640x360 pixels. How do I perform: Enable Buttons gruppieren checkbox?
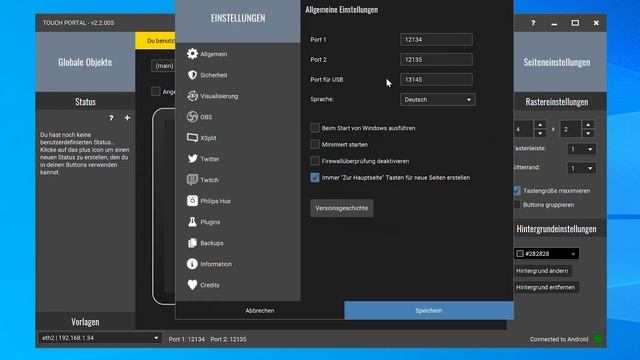tap(517, 204)
